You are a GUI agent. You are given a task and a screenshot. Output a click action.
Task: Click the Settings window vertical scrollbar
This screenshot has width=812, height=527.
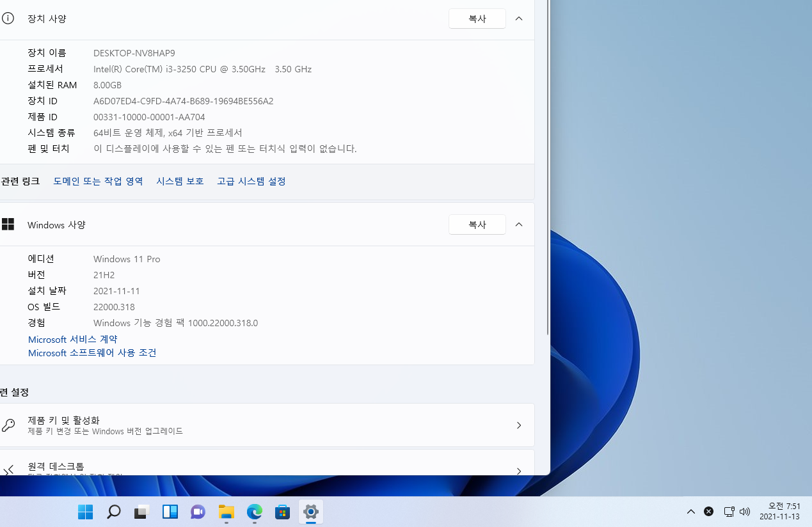[548, 166]
